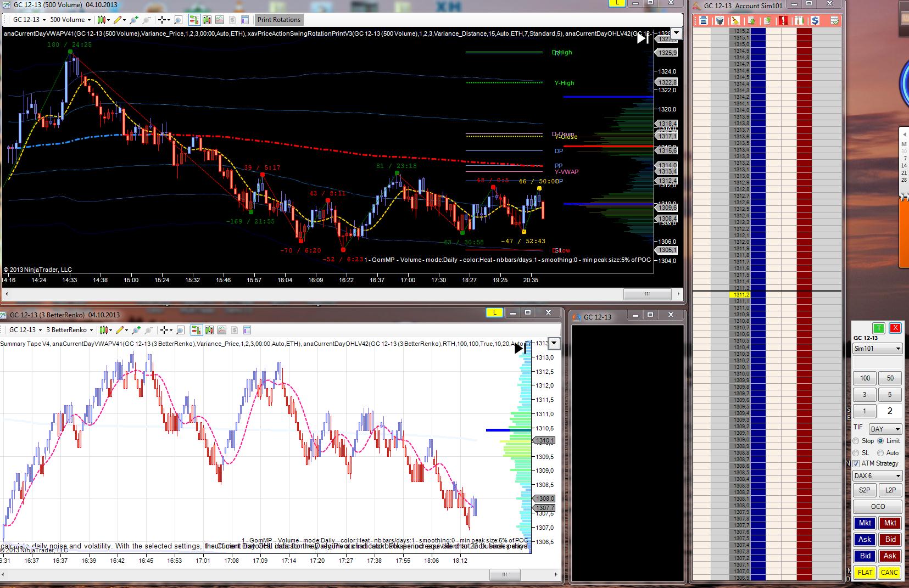
Task: Toggle the OCO button
Action: 878,507
